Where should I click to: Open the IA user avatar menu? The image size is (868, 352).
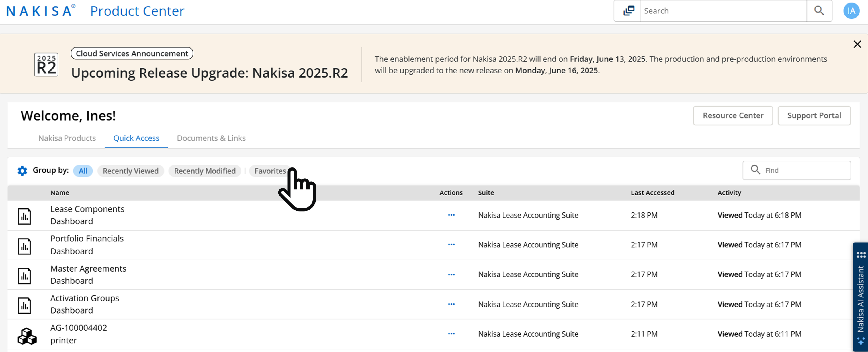click(851, 11)
